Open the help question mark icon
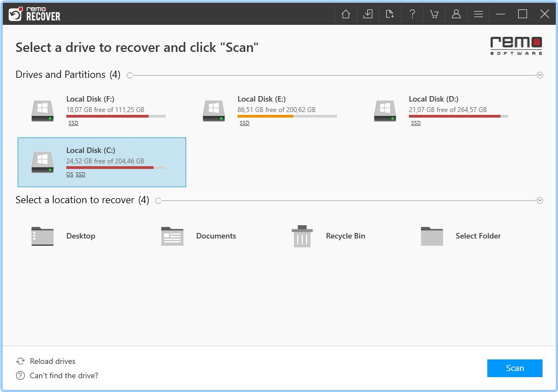558x392 pixels. click(412, 14)
